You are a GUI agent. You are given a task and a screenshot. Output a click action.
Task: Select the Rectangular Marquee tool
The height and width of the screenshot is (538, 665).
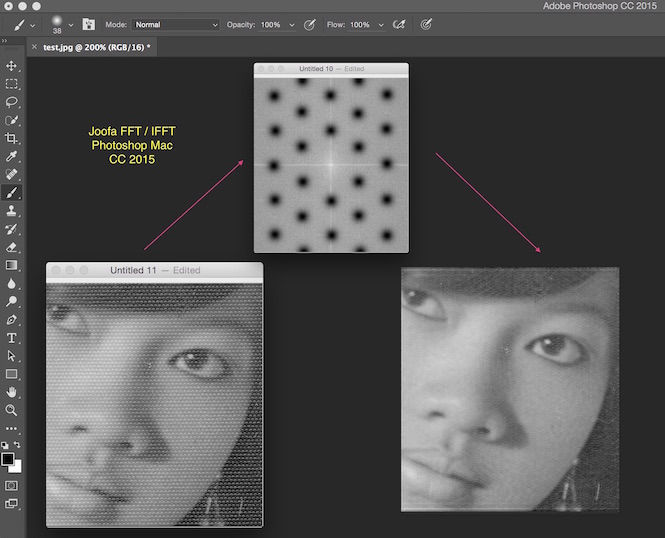click(11, 84)
